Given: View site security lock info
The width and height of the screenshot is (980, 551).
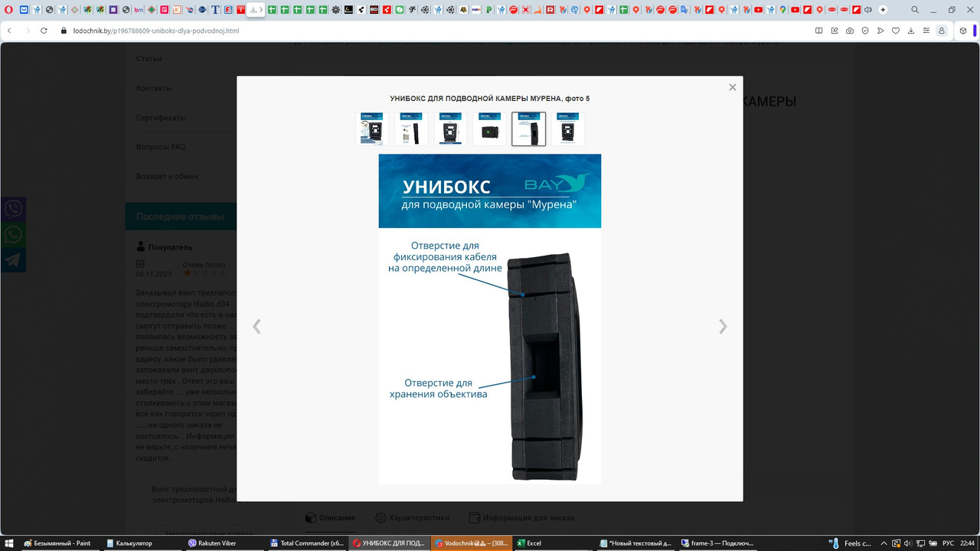Looking at the screenshot, I should tap(65, 31).
